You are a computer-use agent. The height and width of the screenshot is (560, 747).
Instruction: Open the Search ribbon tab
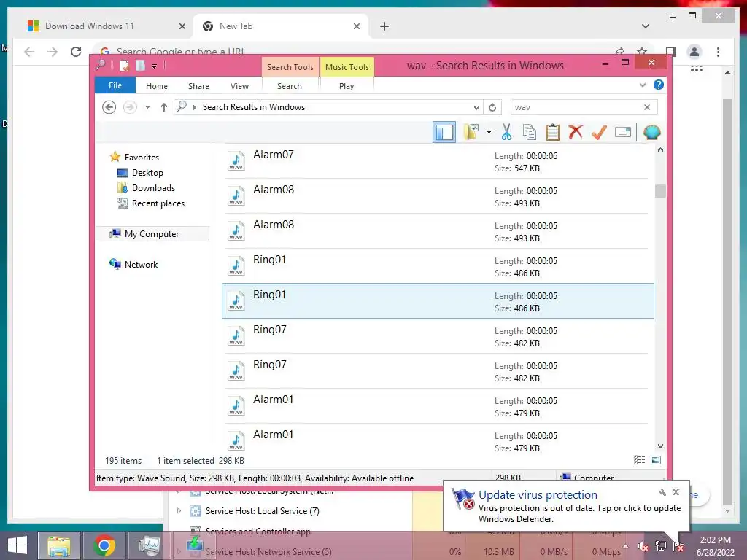(290, 86)
